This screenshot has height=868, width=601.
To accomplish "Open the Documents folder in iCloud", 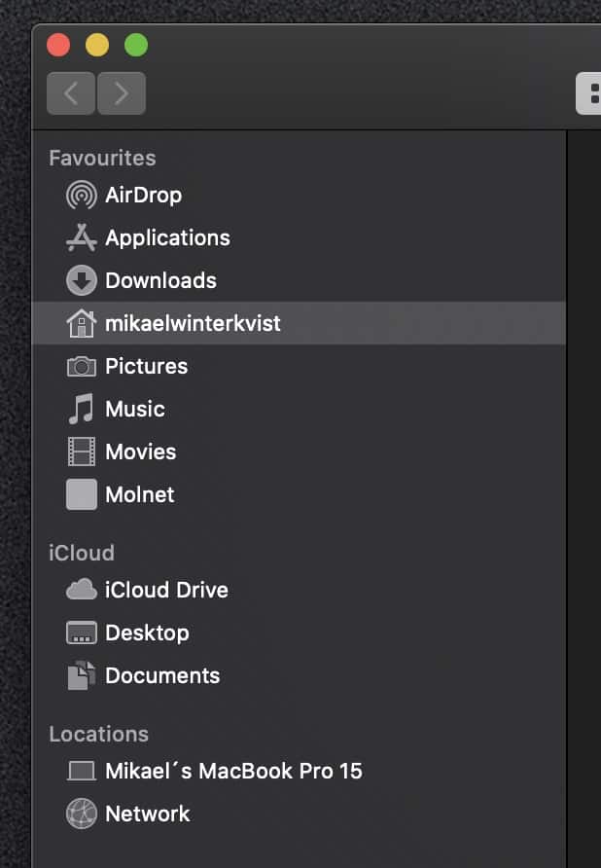I will coord(299,675).
